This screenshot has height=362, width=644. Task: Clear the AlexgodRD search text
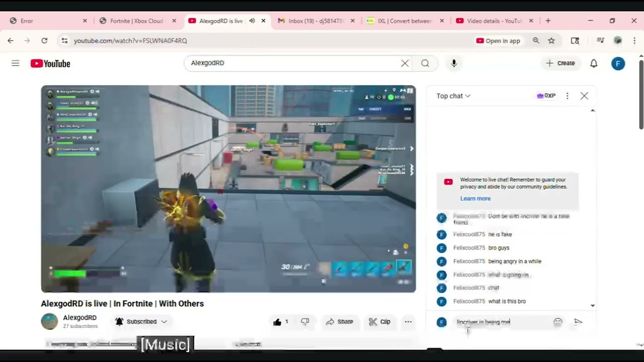point(405,63)
